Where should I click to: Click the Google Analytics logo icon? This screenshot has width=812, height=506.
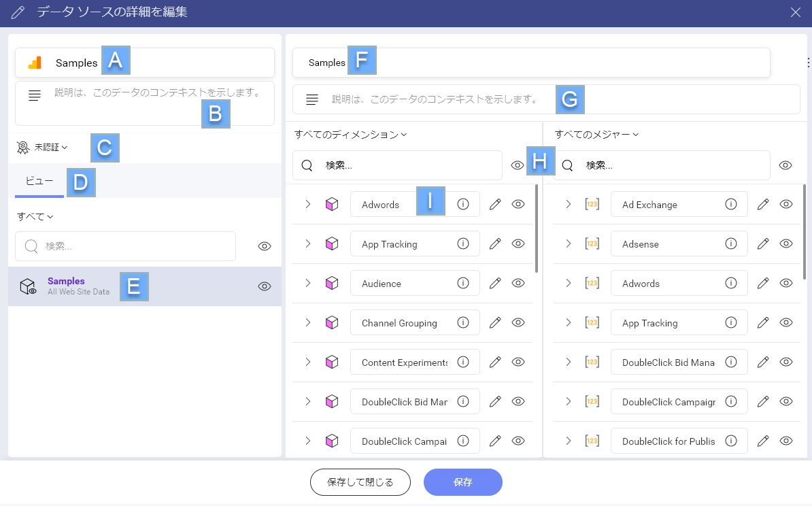(x=35, y=63)
